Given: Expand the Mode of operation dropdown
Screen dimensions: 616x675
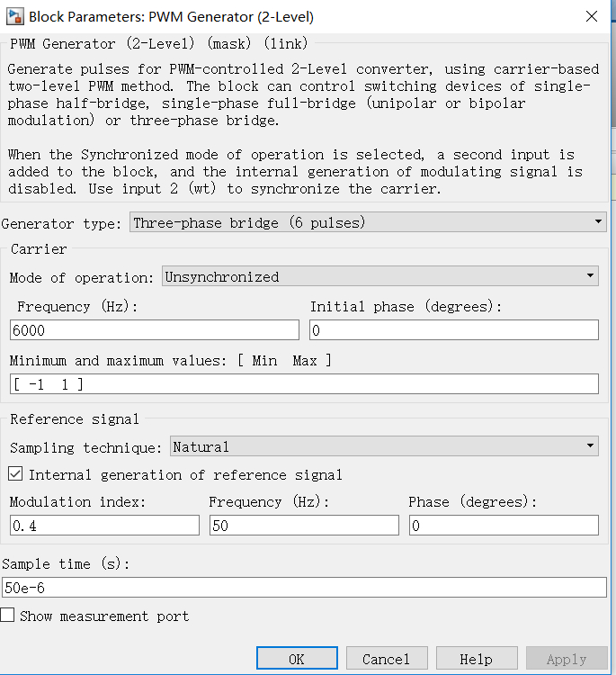Looking at the screenshot, I should 379,276.
